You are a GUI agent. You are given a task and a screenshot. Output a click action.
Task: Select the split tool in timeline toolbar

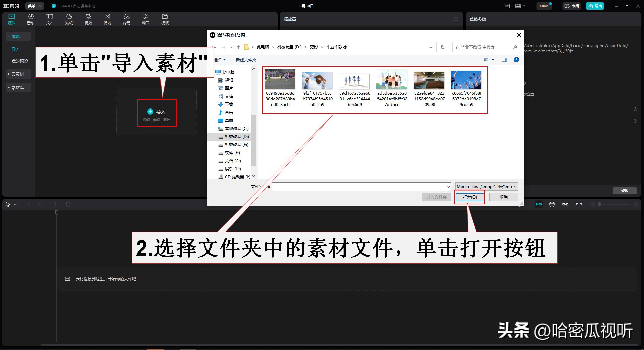54,204
